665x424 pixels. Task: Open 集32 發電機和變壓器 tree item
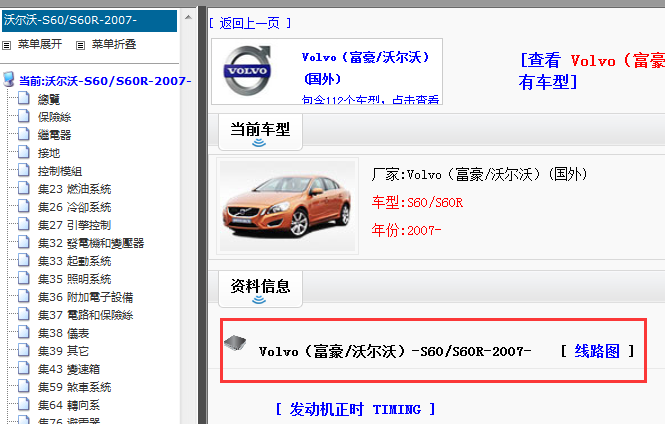pos(91,243)
